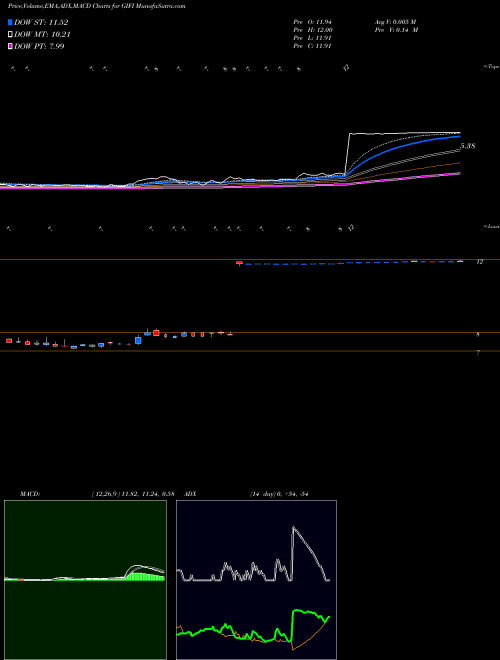This screenshot has width=500, height=660.
Task: Click the 'Pre C: 11.91' value
Action: click(312, 46)
